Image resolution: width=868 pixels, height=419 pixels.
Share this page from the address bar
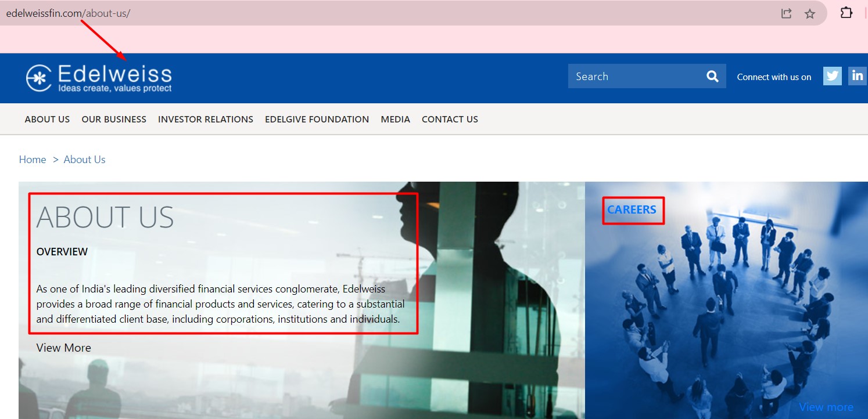pyautogui.click(x=786, y=13)
